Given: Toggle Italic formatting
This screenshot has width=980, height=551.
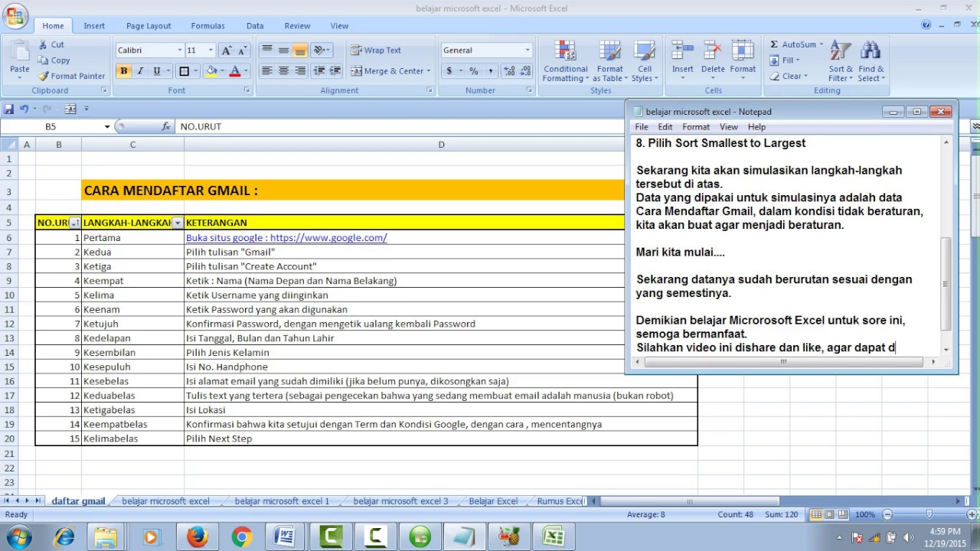Looking at the screenshot, I should (x=140, y=71).
